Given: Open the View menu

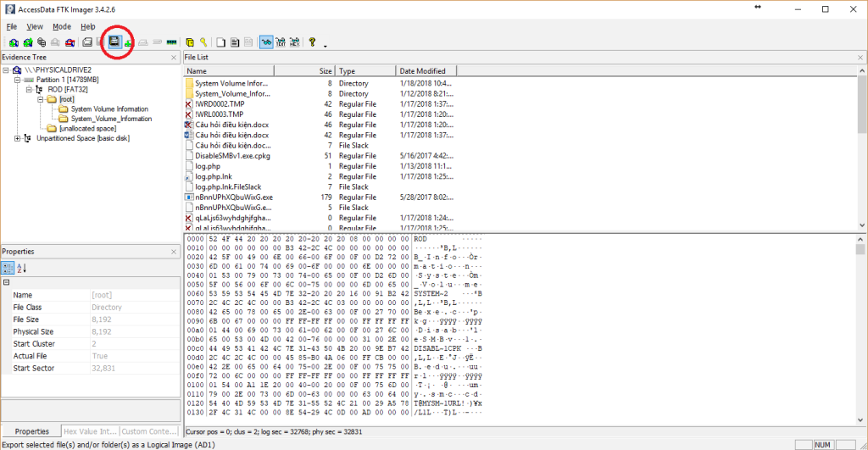Looking at the screenshot, I should [x=34, y=26].
